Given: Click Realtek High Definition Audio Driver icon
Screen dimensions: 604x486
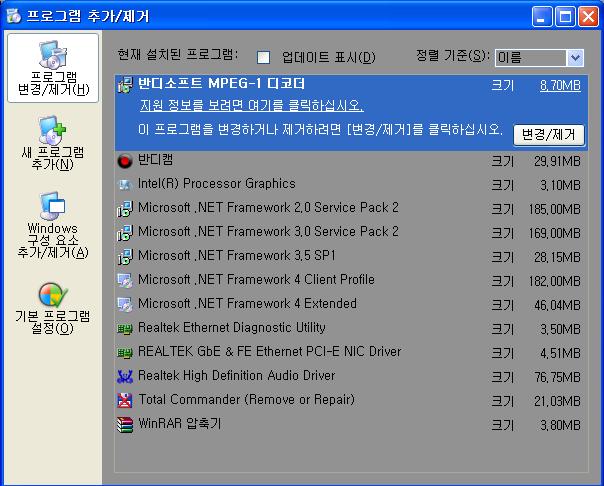Looking at the screenshot, I should coord(125,377).
